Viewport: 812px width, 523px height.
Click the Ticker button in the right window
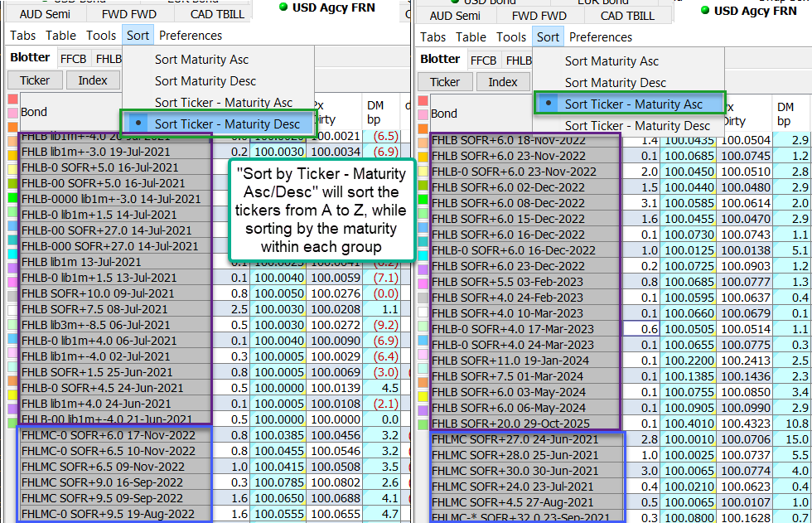[x=446, y=82]
